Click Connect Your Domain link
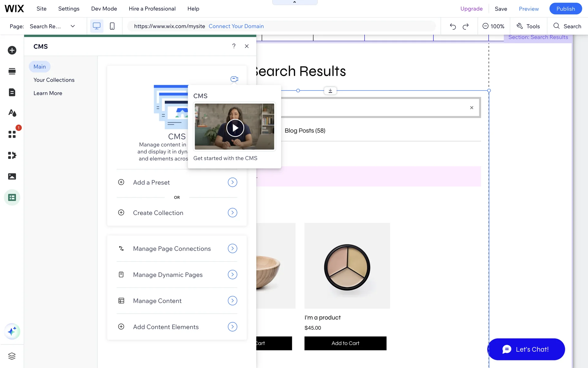This screenshot has width=588, height=368. pyautogui.click(x=236, y=26)
